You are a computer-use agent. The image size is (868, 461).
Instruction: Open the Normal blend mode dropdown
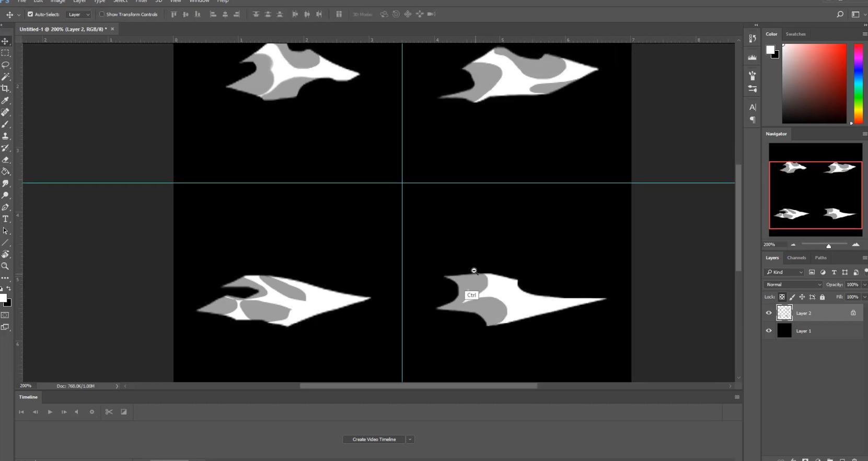pos(793,284)
